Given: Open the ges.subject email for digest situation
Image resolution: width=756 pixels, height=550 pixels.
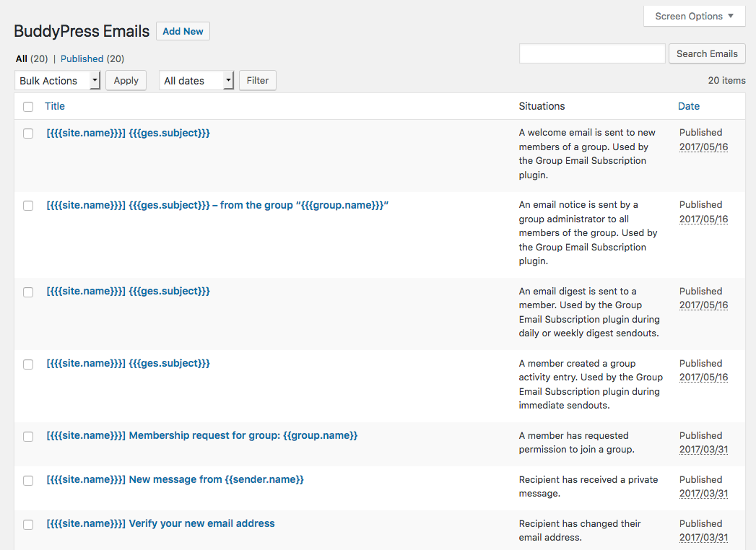Looking at the screenshot, I should point(129,291).
